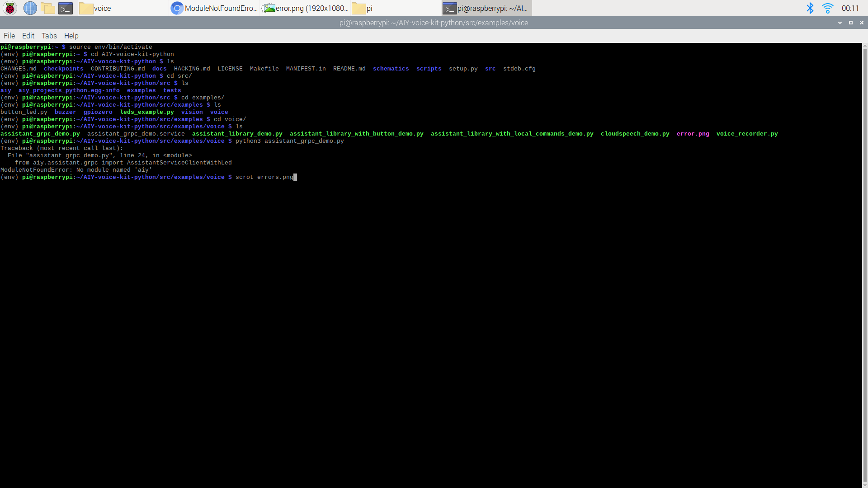
Task: Launch the web browser from the taskbar
Action: pos(30,8)
